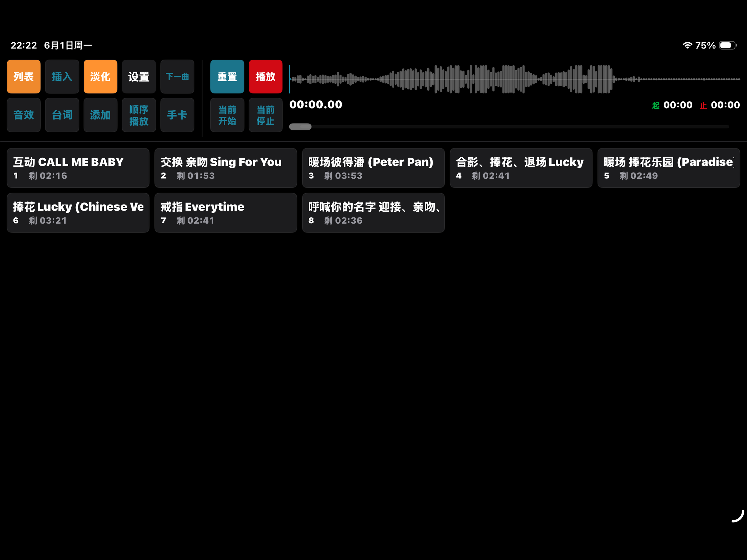Click 添加 to add a track
Viewport: 747px width, 560px height.
(100, 115)
